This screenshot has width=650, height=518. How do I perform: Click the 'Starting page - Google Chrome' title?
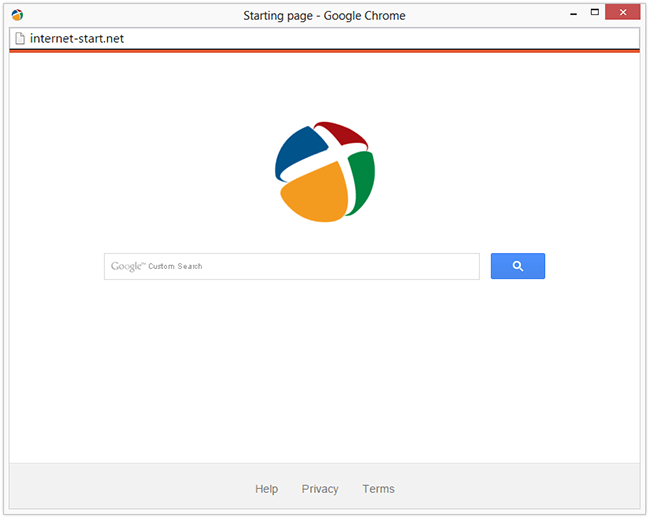(x=324, y=16)
